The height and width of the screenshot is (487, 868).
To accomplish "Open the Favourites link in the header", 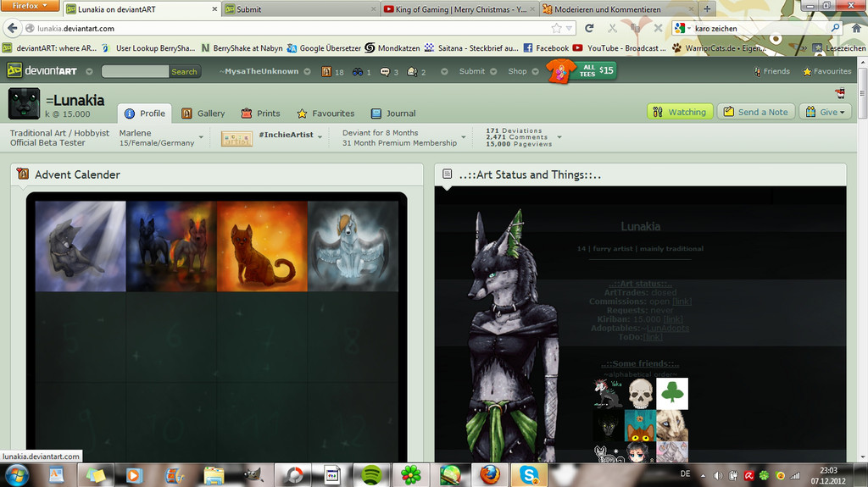I will click(x=827, y=71).
